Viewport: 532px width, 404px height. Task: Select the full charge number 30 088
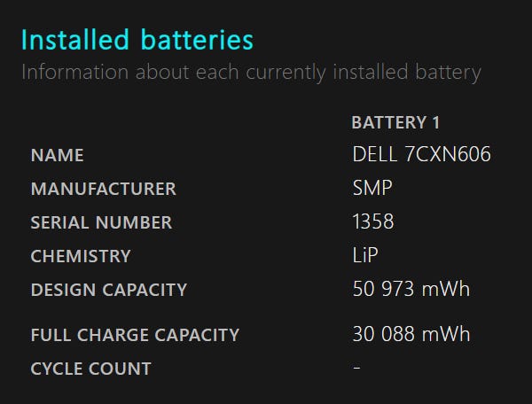[387, 335]
